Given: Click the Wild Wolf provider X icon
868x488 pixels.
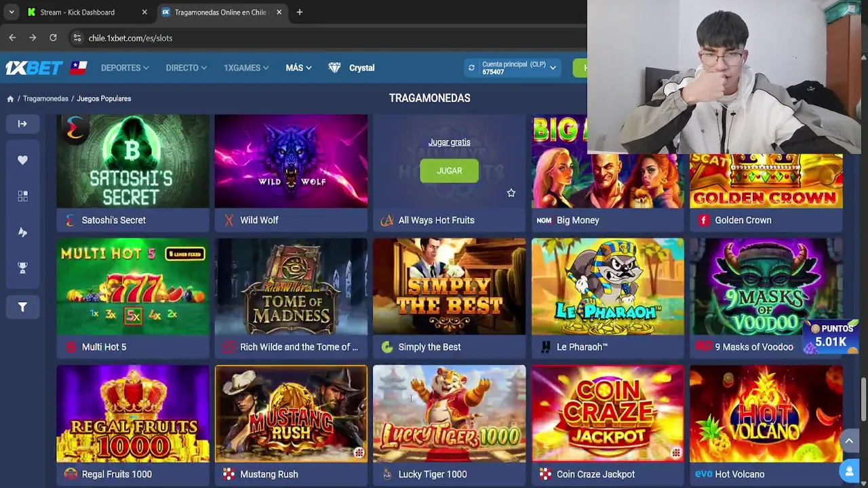Looking at the screenshot, I should tap(229, 220).
